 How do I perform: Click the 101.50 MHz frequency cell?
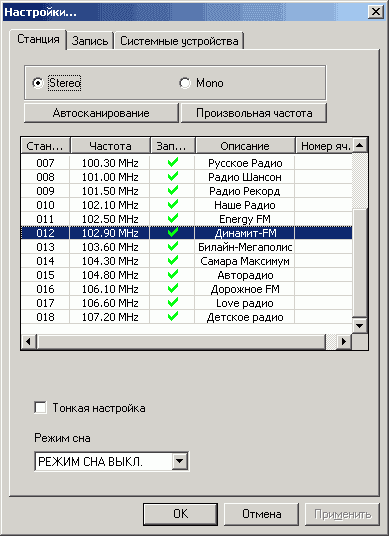pyautogui.click(x=110, y=191)
